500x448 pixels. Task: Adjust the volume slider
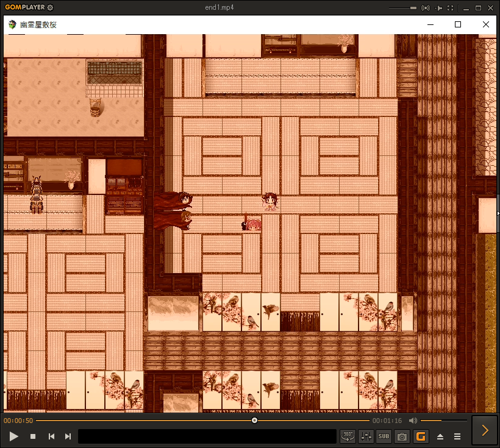444,421
